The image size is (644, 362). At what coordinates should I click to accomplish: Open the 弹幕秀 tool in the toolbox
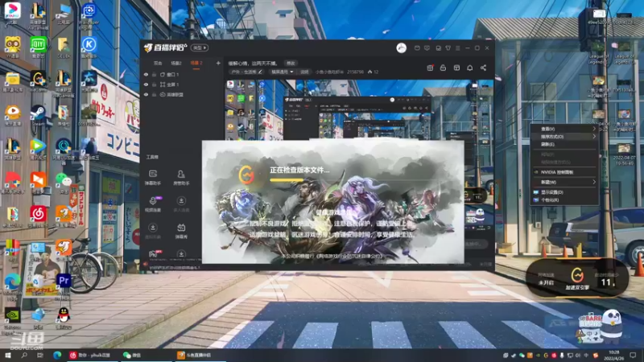(x=181, y=231)
